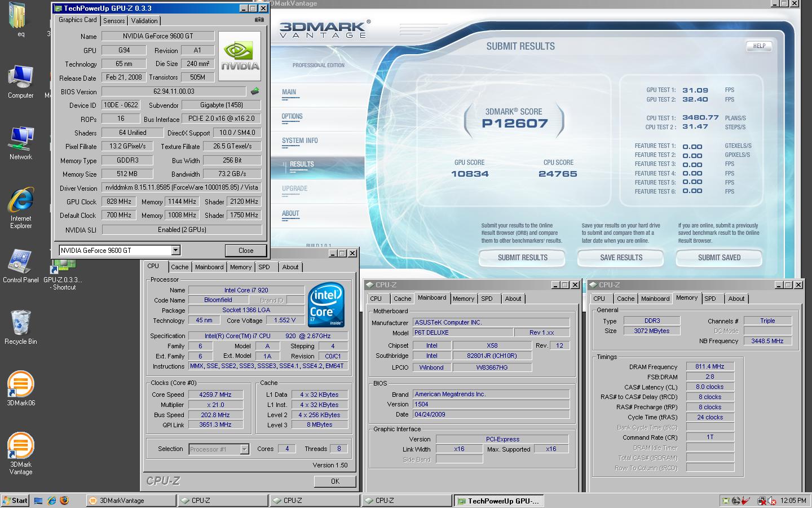Open the Processor #1 selection dropdown
Image resolution: width=812 pixels, height=508 pixels.
[x=244, y=449]
